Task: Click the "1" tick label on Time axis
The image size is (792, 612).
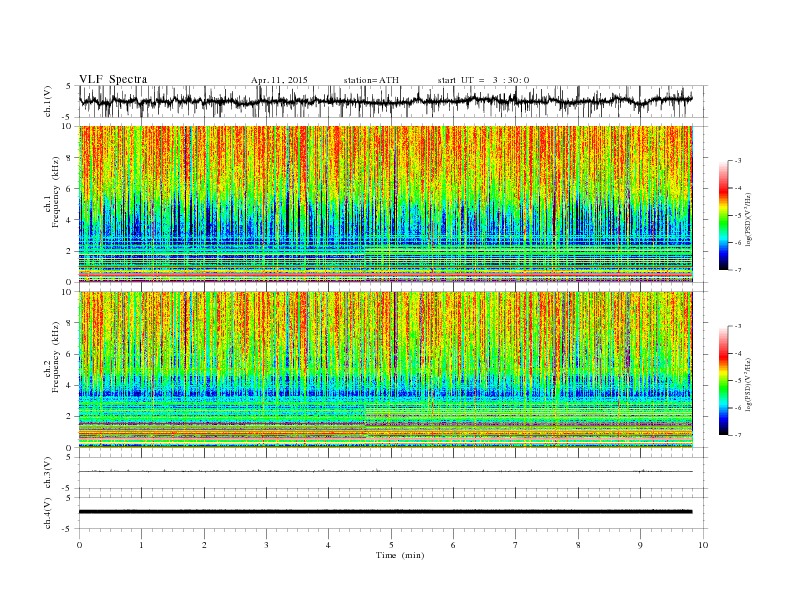Action: [141, 545]
